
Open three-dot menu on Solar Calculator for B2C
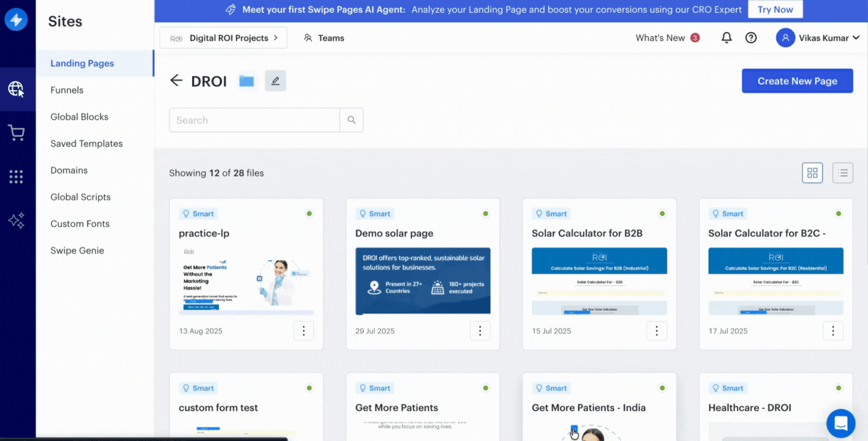click(x=833, y=331)
